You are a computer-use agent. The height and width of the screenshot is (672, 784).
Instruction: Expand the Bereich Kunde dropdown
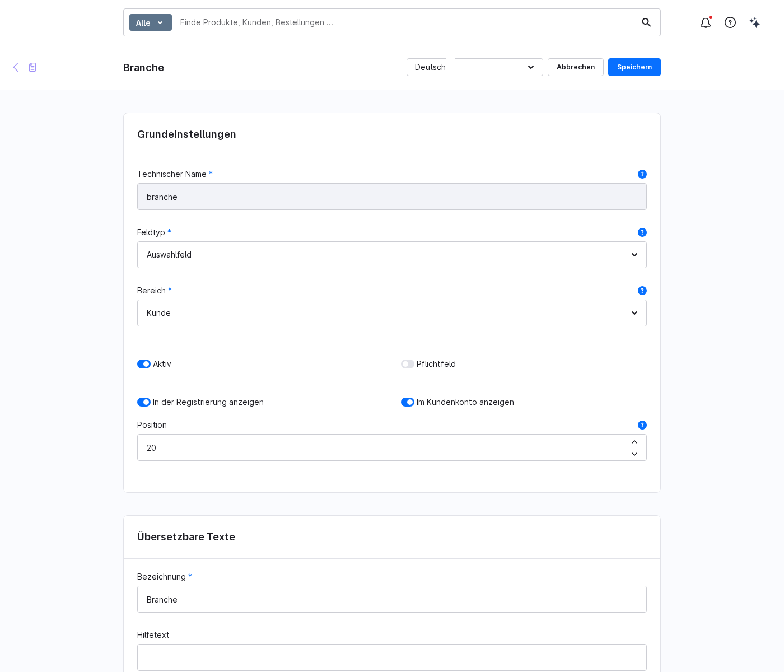pyautogui.click(x=392, y=313)
